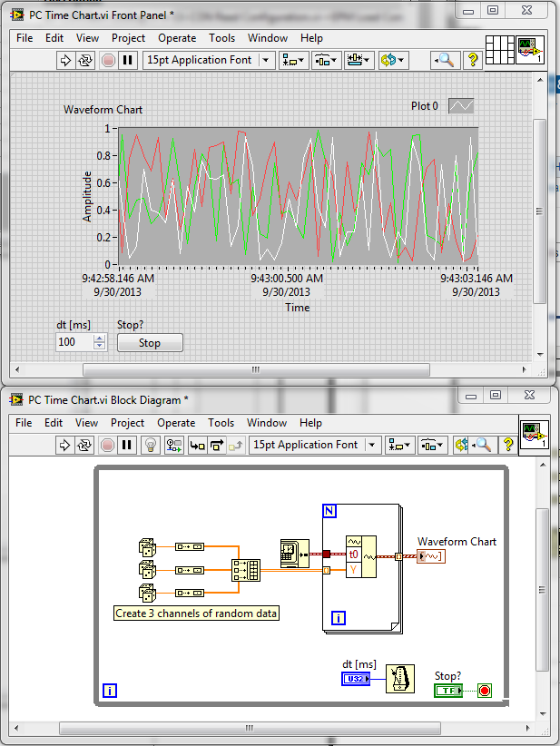
Task: Pause execution in Front Panel toolbar
Action: [127, 61]
